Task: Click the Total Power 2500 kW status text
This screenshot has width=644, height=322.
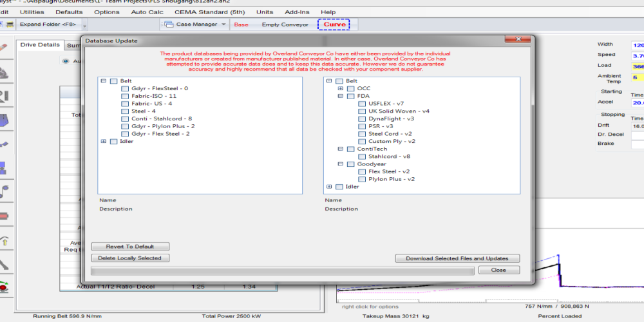Action: point(231,316)
